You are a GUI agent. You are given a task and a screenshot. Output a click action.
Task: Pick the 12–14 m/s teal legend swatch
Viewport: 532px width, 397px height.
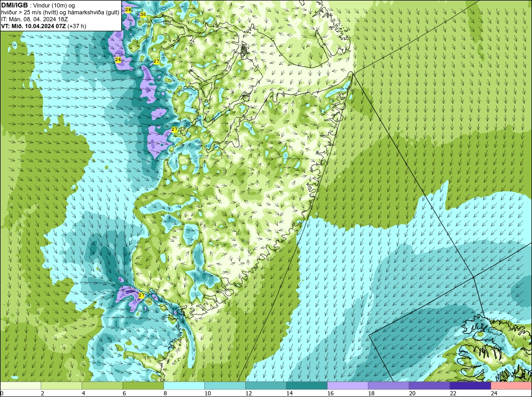[266, 386]
